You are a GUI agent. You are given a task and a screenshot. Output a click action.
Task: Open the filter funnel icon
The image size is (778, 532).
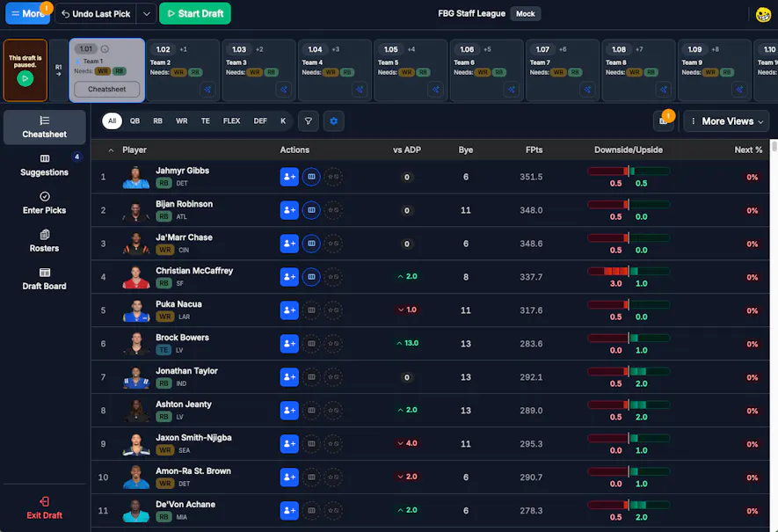point(309,121)
